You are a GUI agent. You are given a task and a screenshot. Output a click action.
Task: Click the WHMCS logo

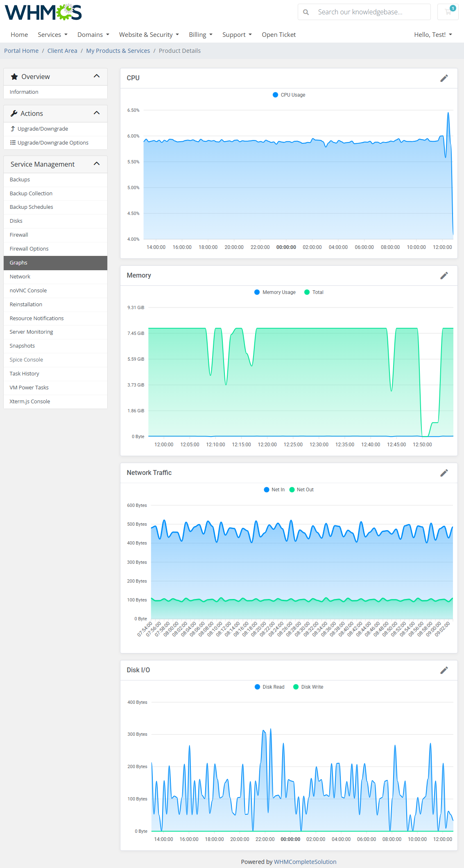click(43, 12)
